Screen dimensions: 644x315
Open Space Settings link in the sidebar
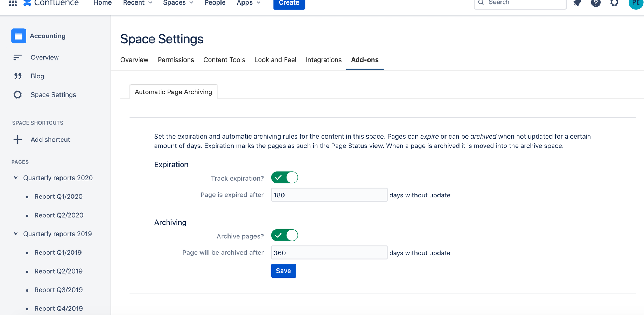[54, 94]
